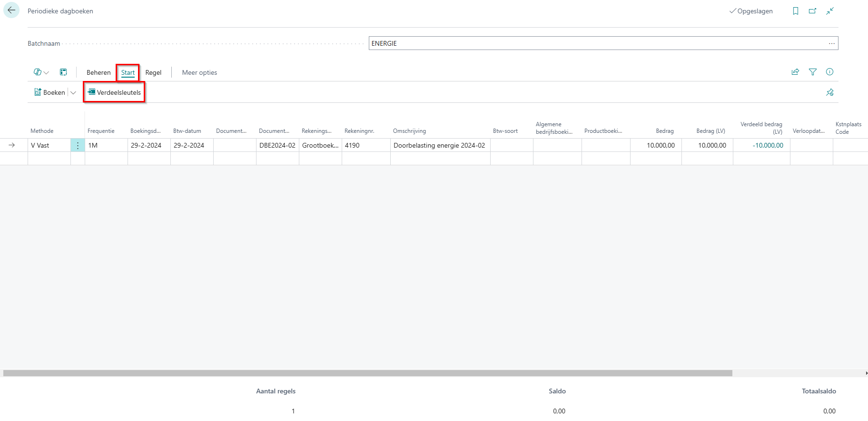This screenshot has width=868, height=421.
Task: Open Verdeelsleutels
Action: [x=114, y=92]
